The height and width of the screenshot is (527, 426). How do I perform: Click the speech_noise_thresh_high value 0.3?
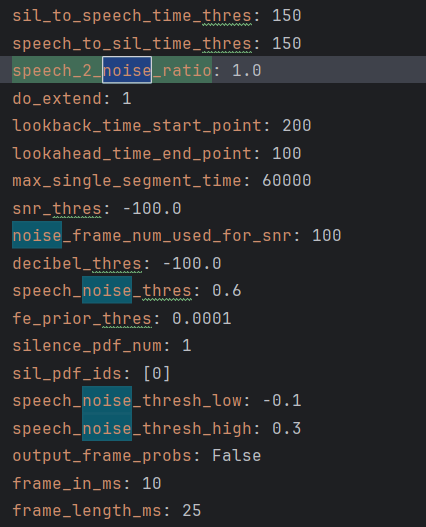[287, 429]
